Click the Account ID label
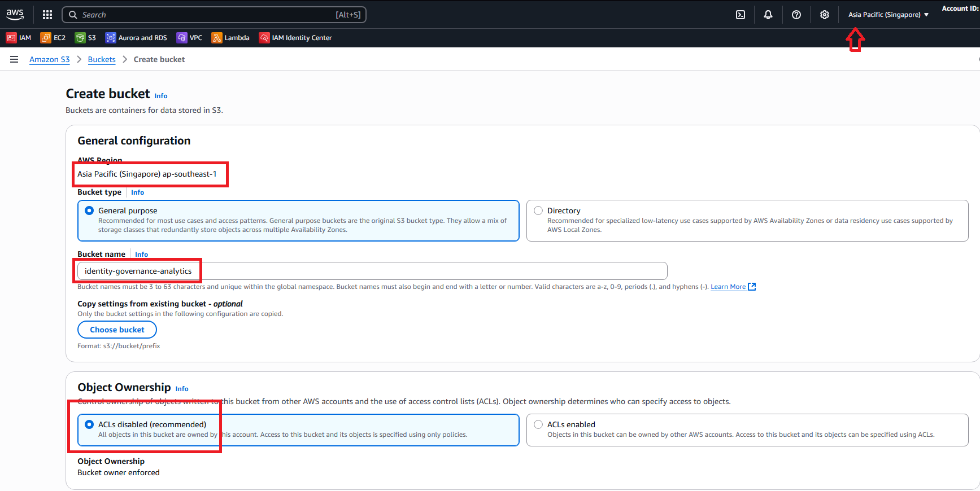The width and height of the screenshot is (980, 491). point(960,8)
